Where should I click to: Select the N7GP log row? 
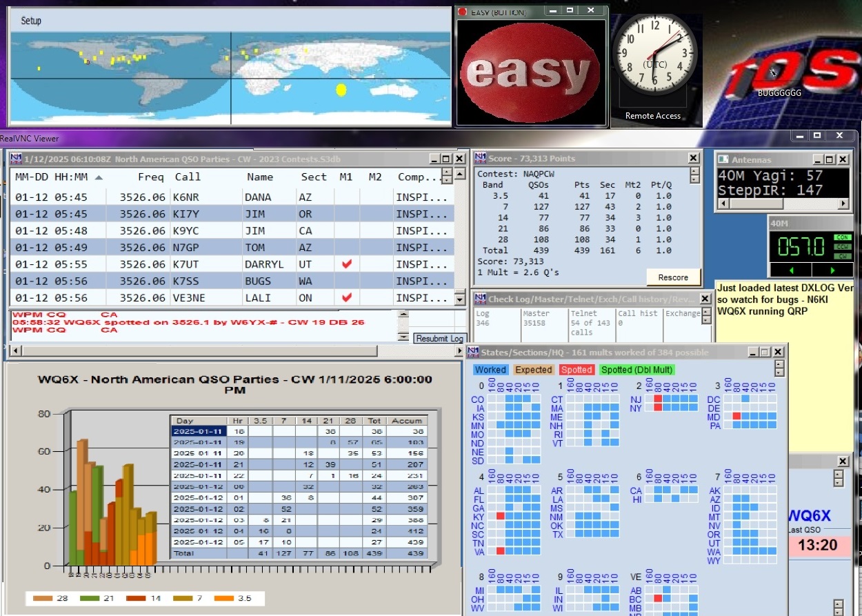[x=231, y=248]
